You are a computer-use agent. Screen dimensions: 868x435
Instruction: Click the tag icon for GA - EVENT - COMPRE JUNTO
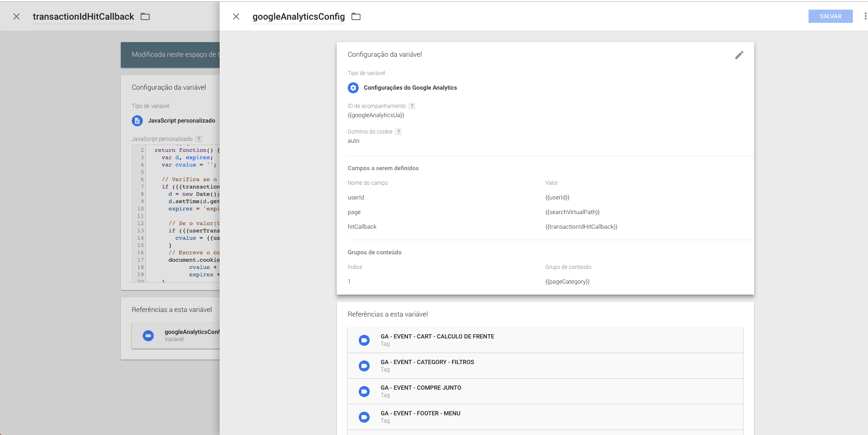364,391
